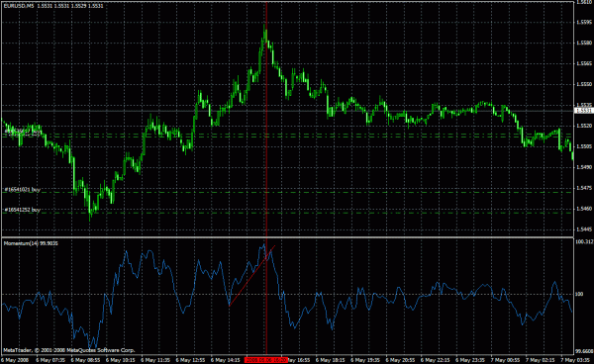Select the #16541252 buy order line label
This screenshot has height=364, width=594.
(x=23, y=210)
